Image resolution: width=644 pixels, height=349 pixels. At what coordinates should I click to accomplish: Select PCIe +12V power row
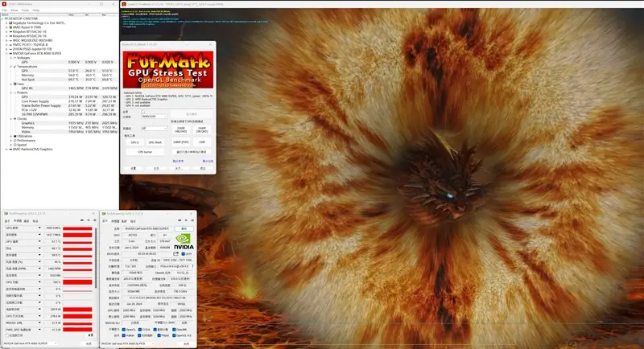[69, 110]
